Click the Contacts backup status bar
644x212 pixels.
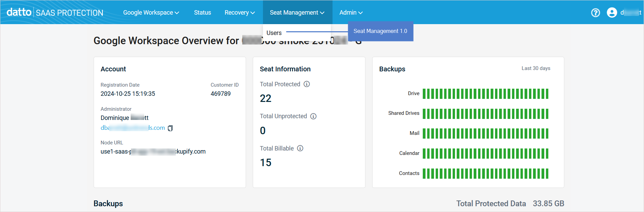click(x=486, y=173)
